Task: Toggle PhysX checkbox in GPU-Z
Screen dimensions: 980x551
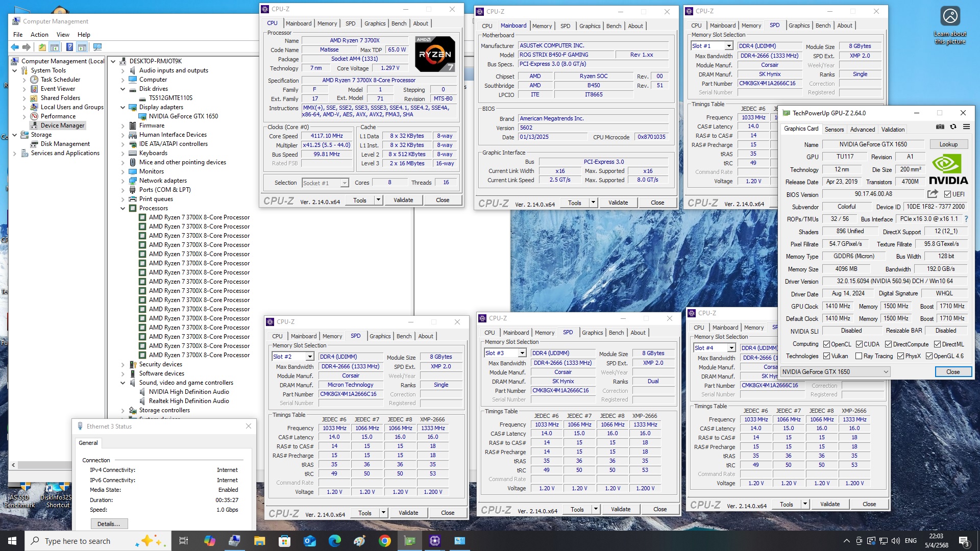Action: tap(900, 356)
